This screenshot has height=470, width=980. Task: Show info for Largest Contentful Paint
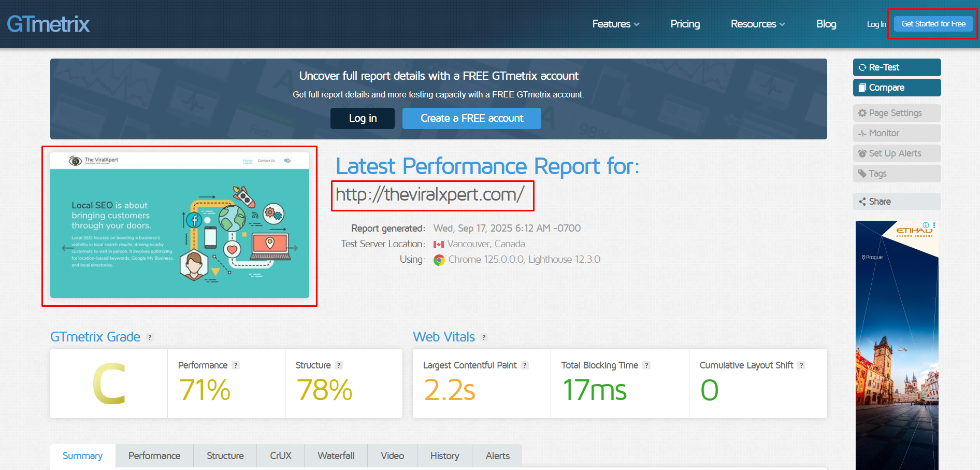tap(525, 365)
